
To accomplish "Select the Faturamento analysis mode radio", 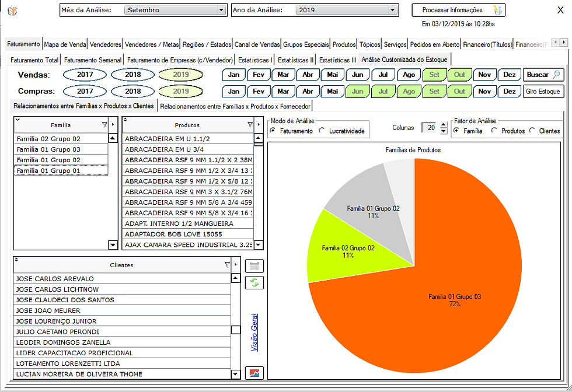I will click(273, 131).
